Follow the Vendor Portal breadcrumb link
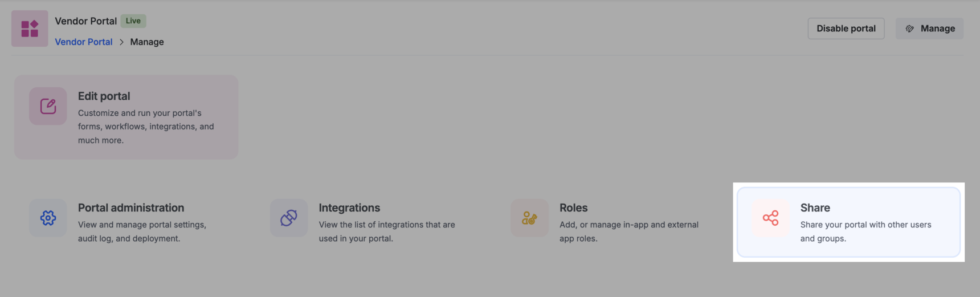This screenshot has height=297, width=980. click(x=84, y=42)
